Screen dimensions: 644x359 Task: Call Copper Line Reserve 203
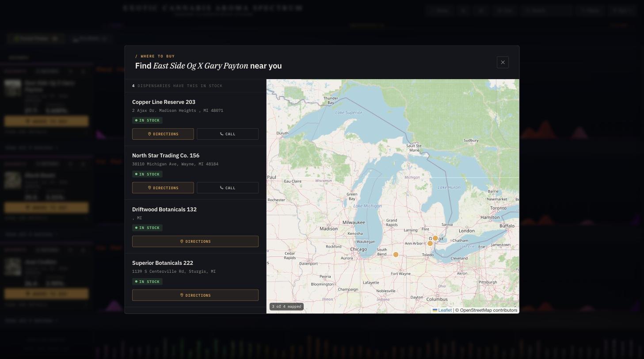pyautogui.click(x=228, y=134)
